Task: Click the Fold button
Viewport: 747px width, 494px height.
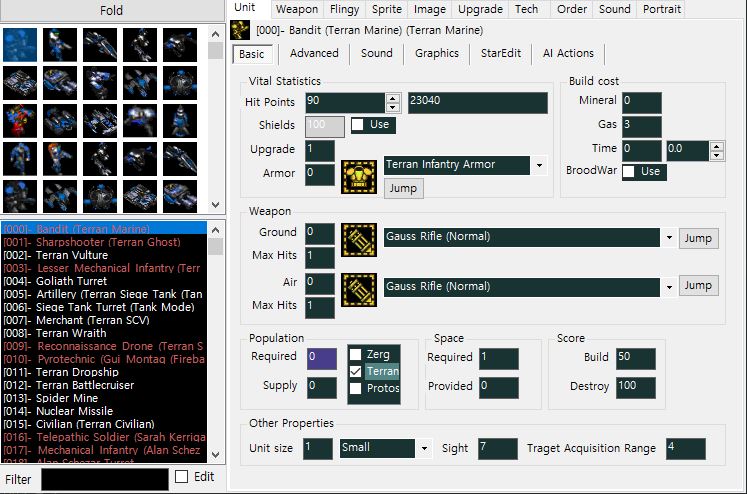Action: 111,10
